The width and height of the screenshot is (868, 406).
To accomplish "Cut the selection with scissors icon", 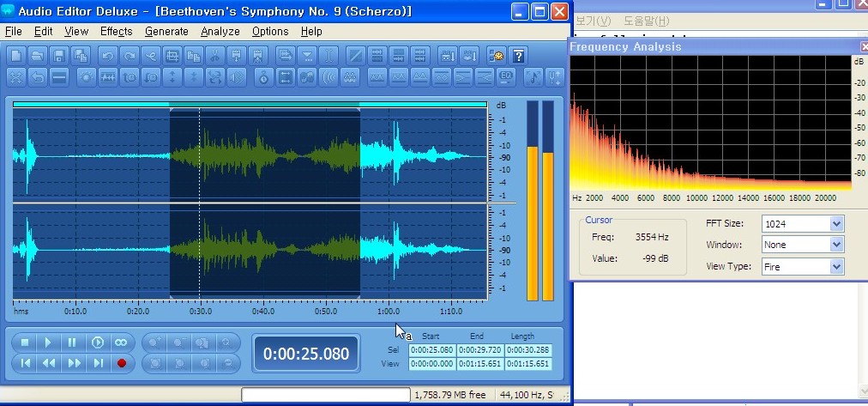I will click(x=214, y=56).
